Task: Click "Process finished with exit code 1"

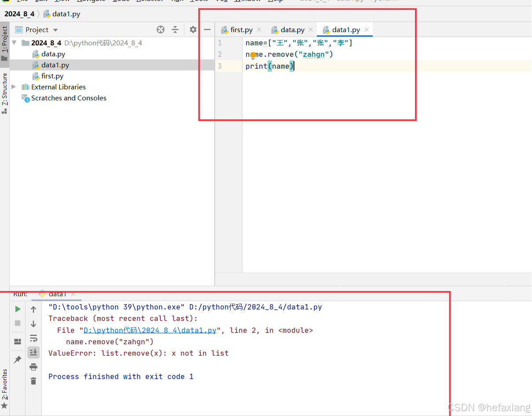Action: tap(121, 376)
